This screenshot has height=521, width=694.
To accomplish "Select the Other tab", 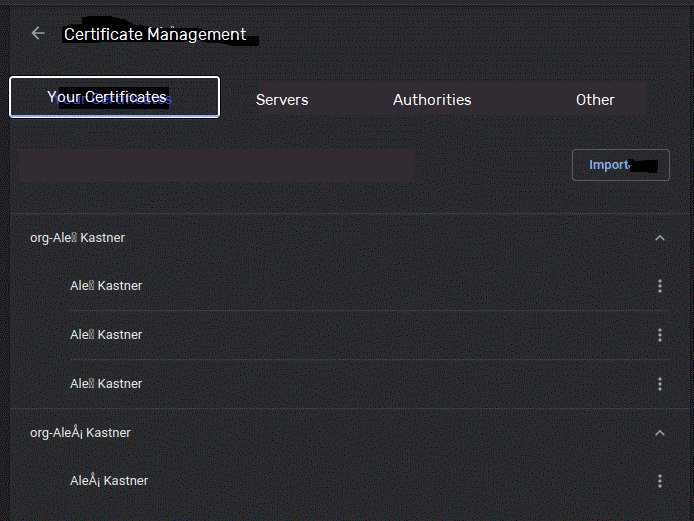I will tap(595, 100).
